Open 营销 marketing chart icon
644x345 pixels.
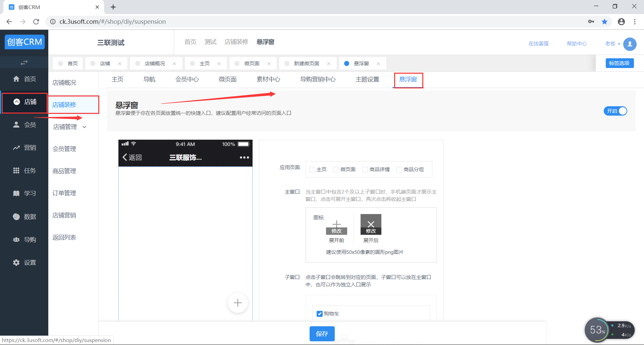click(16, 148)
